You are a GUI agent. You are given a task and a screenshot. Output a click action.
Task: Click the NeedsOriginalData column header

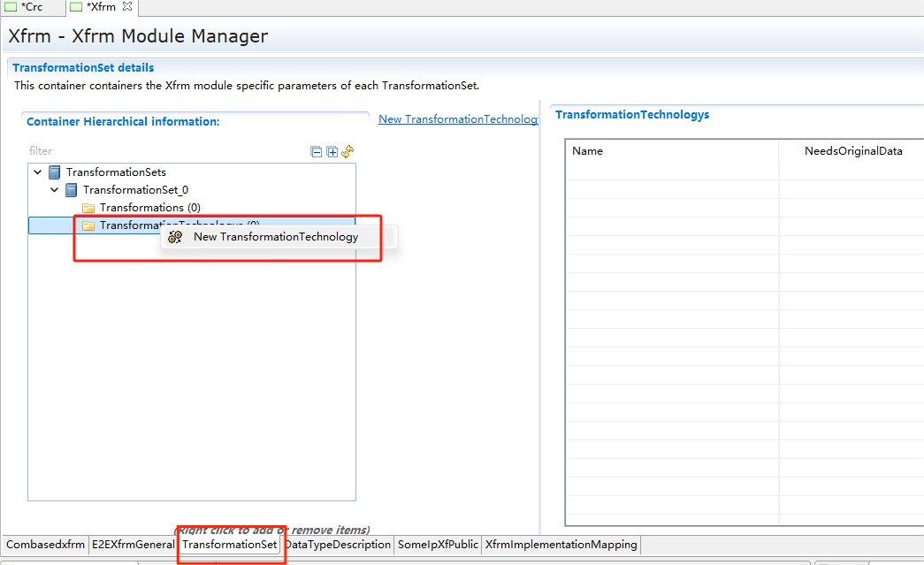(852, 151)
